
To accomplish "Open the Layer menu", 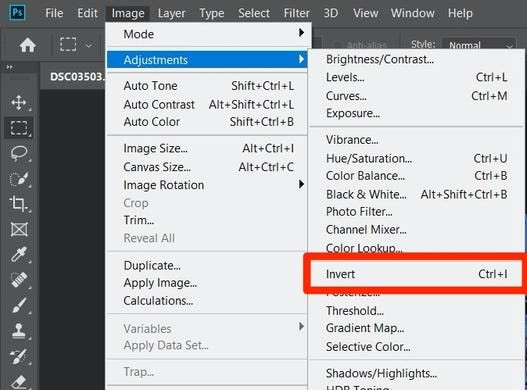I will [x=171, y=13].
